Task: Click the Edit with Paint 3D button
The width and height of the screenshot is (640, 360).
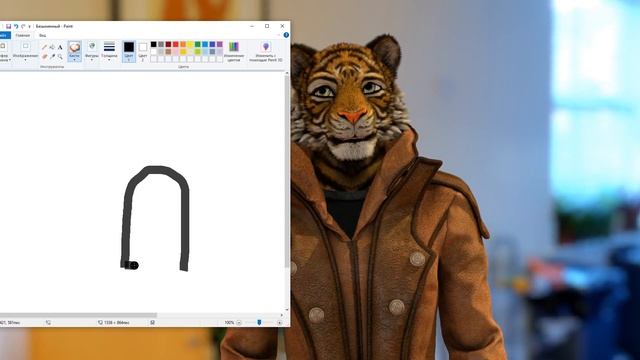Action: click(x=266, y=51)
